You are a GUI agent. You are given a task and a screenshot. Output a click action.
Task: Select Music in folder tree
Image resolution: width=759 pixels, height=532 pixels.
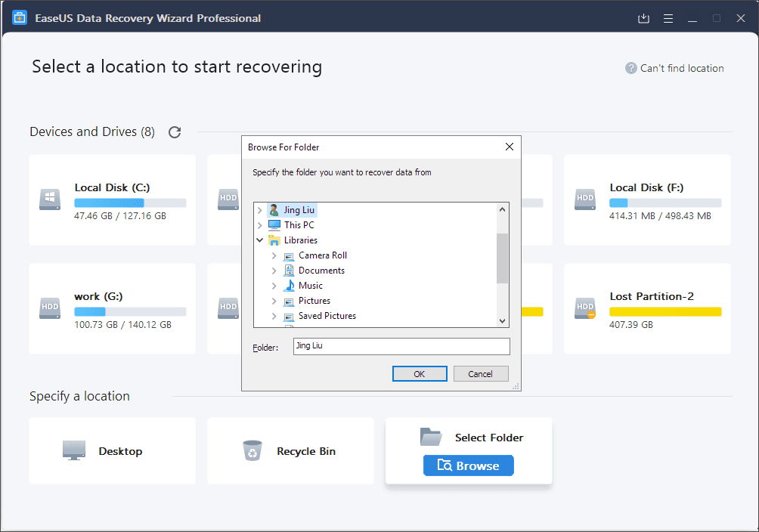[x=310, y=286]
